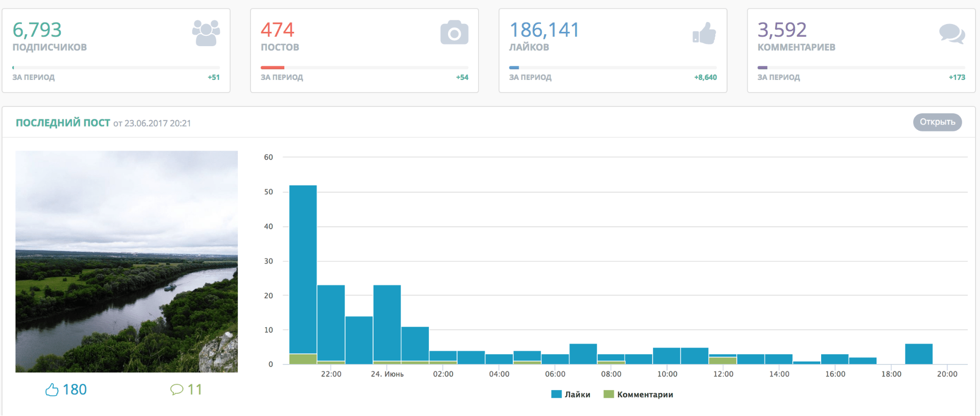Click the 474 posts count
Viewport: 980px width, 416px height.
pyautogui.click(x=277, y=30)
